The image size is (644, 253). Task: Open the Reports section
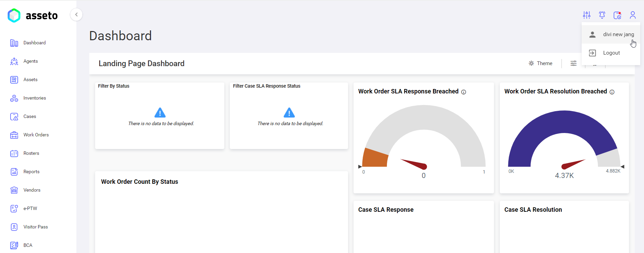pos(31,172)
